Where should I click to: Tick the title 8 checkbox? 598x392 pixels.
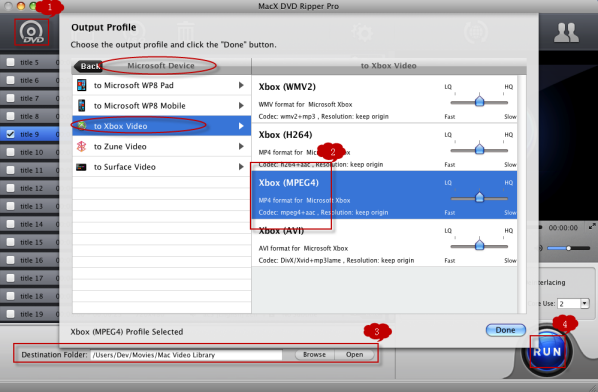(x=11, y=116)
